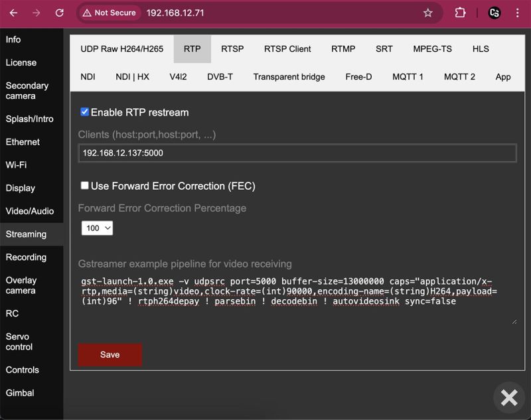The width and height of the screenshot is (531, 420).
Task: Grab the textarea resize handle corner
Action: [514, 322]
